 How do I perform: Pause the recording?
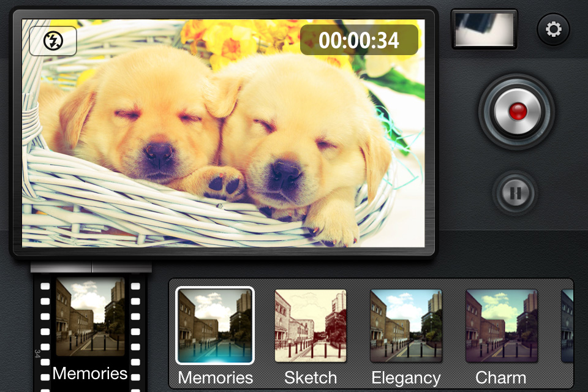point(516,194)
